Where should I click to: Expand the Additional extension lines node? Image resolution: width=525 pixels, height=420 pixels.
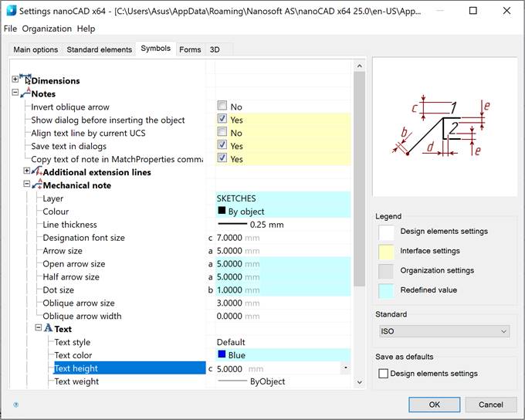27,171
